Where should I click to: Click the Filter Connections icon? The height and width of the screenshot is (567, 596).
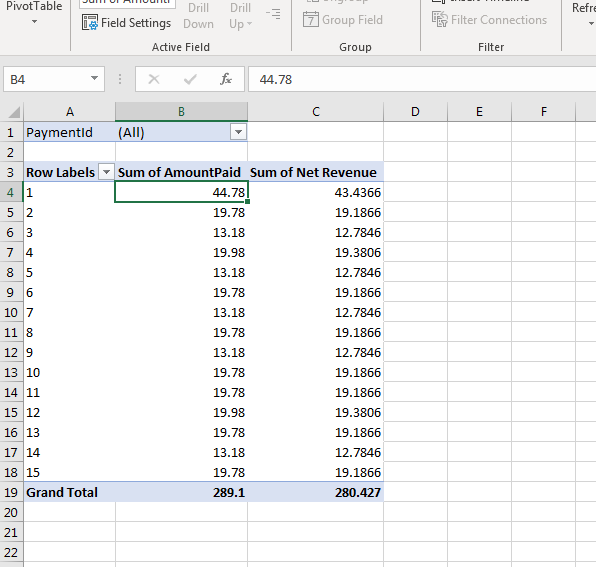[x=440, y=19]
